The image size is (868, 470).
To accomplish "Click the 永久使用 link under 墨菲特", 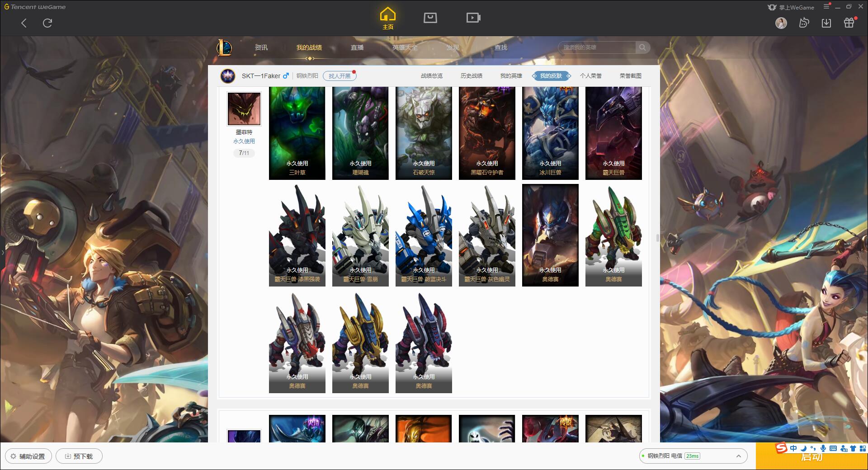I will click(x=244, y=141).
